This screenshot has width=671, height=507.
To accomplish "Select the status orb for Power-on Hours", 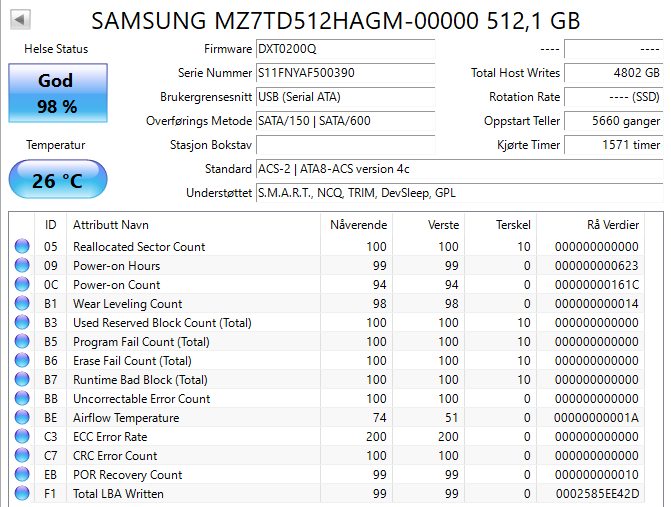I will [22, 265].
